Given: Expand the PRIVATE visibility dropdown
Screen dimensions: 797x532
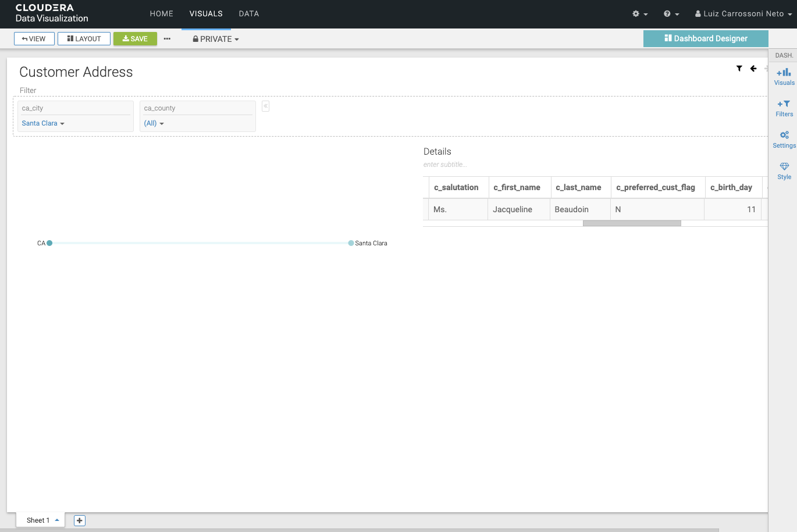Looking at the screenshot, I should click(216, 38).
